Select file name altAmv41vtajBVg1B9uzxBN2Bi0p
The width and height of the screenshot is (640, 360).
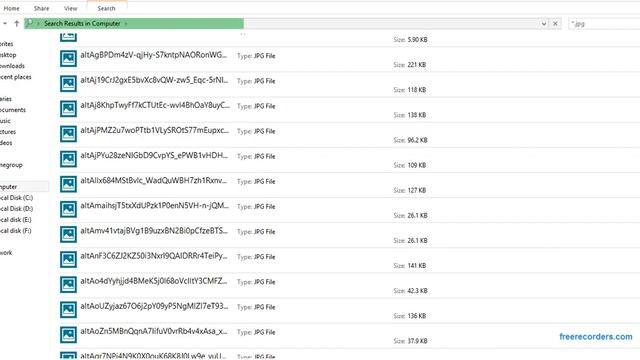[x=154, y=231]
